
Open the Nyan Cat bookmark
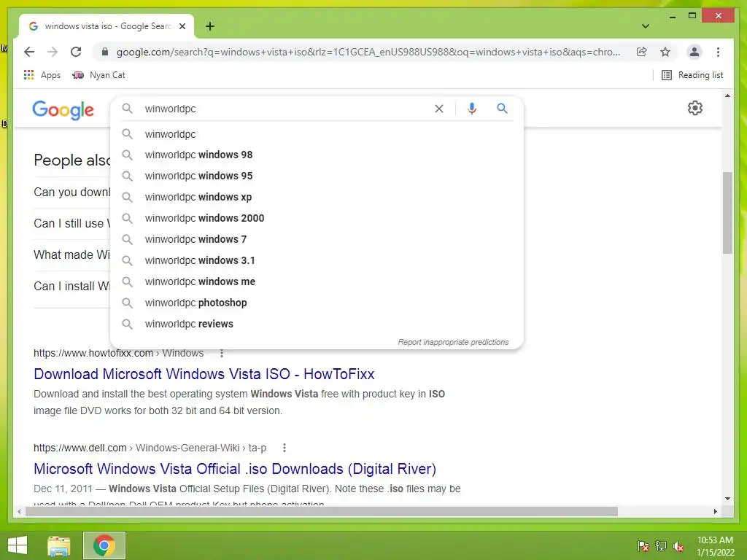click(x=98, y=75)
